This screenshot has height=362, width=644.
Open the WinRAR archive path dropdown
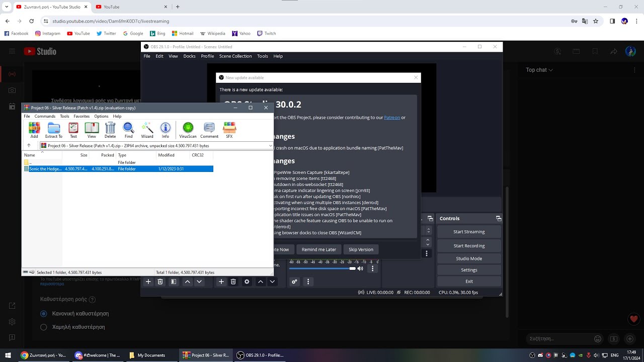270,146
